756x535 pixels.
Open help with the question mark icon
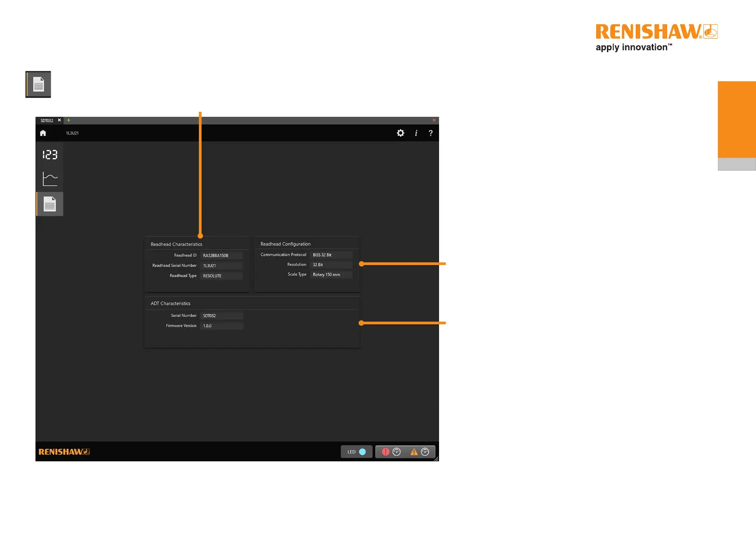tap(431, 133)
